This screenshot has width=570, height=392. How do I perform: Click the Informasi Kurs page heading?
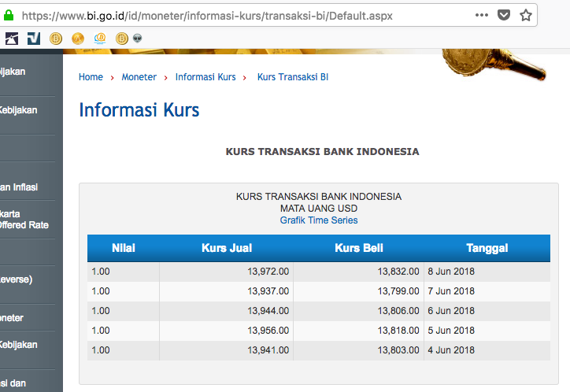coord(139,110)
